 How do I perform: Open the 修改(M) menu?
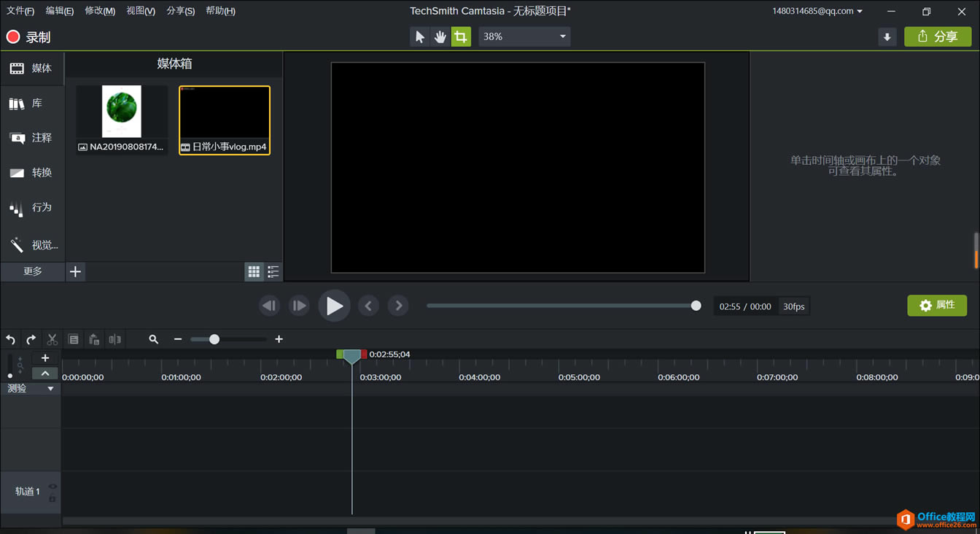point(100,11)
